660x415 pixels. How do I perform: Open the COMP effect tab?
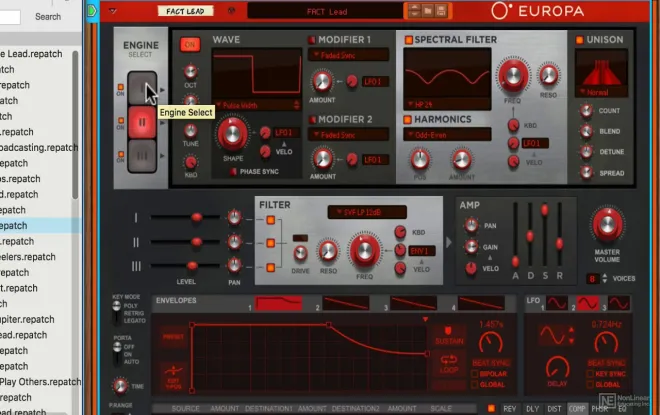pyautogui.click(x=577, y=409)
